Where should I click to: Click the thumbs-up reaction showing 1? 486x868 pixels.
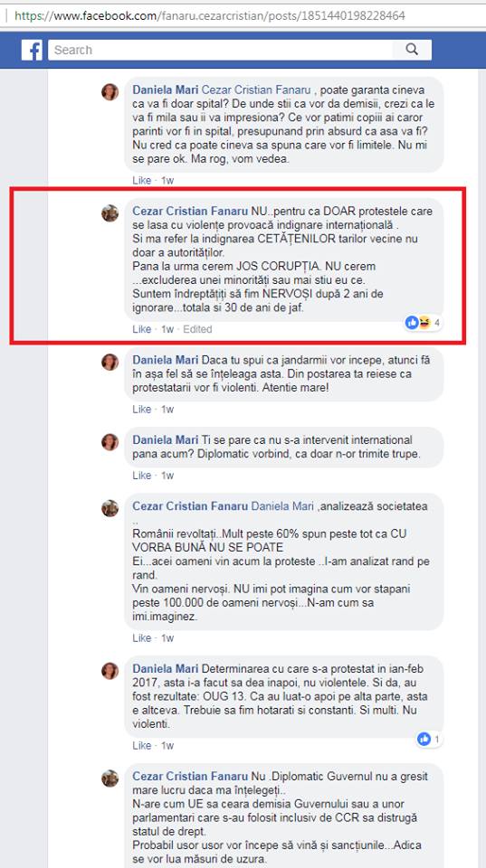tap(428, 739)
